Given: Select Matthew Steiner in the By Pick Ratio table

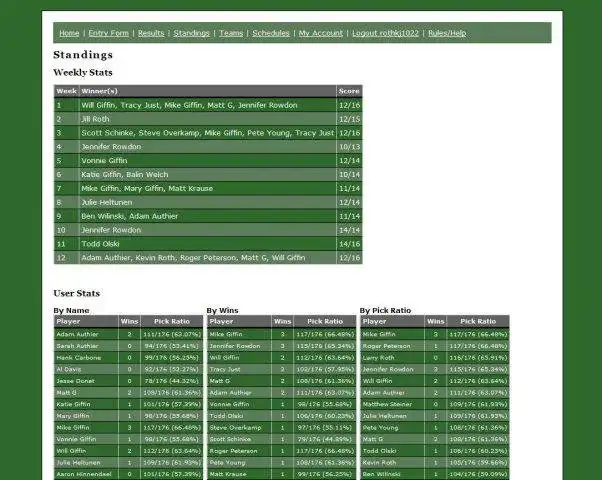Looking at the screenshot, I should pos(387,404).
